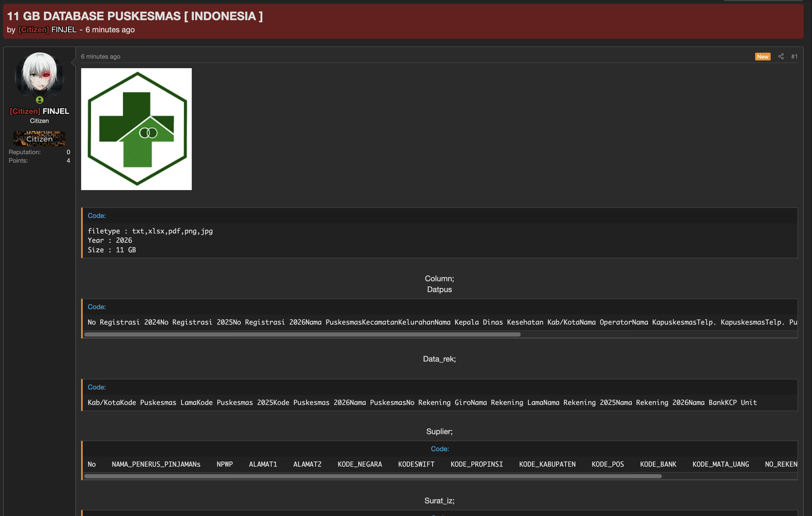812x516 pixels.
Task: Click the green online status icon
Action: point(40,100)
